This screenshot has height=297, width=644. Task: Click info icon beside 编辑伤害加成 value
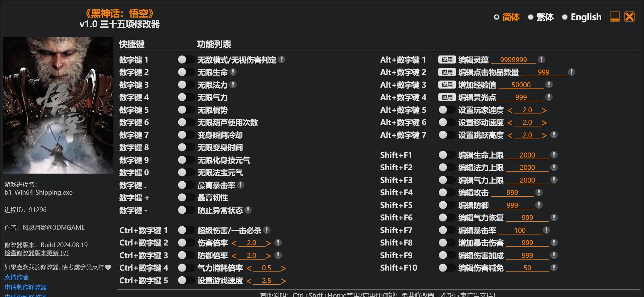554,255
